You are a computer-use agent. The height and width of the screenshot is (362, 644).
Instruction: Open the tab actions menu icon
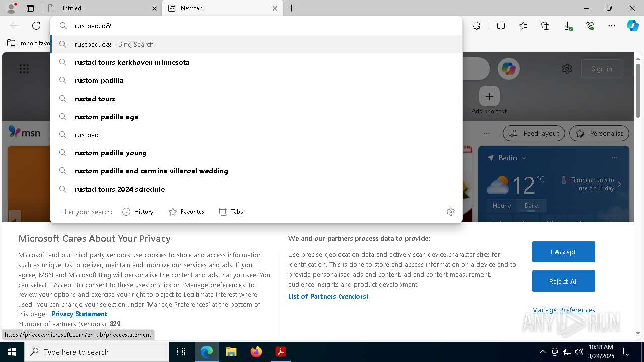click(x=30, y=8)
